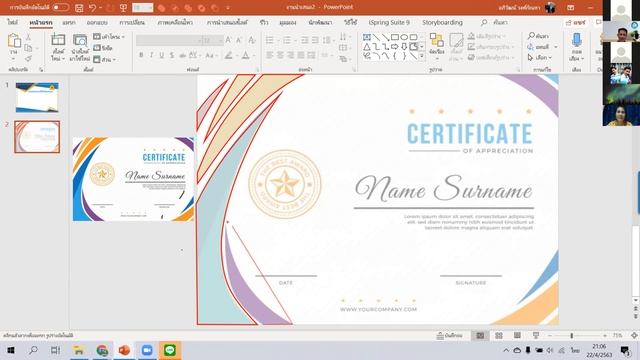
Task: Toggle Align Left paragraph
Action: 269,55
